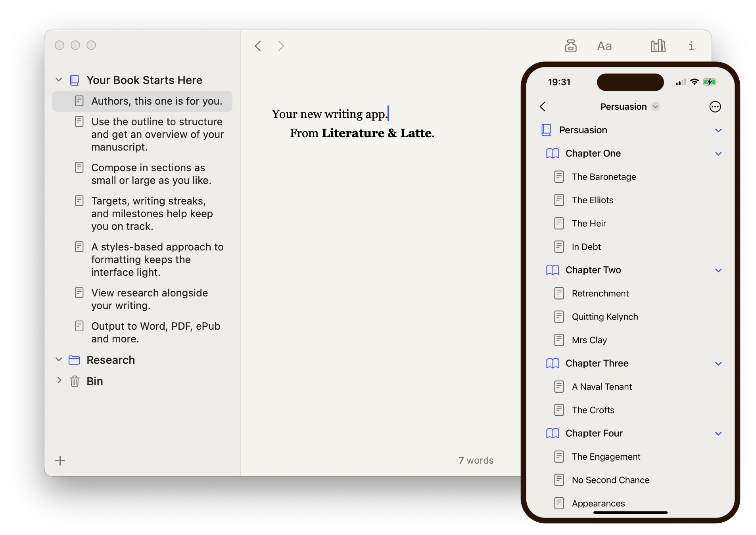Open the ellipsis more-options button on phone
The image size is (756, 535).
(x=715, y=107)
